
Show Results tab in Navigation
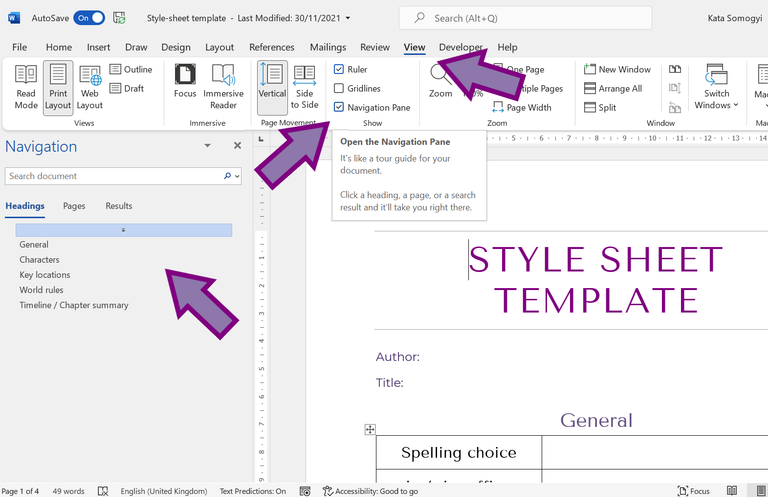[119, 206]
